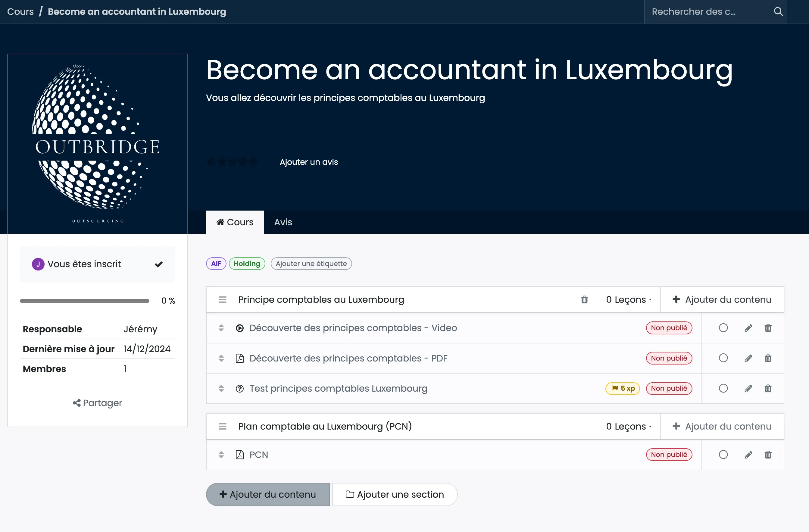Screen dimensions: 809x532
Task: Mark the Video lesson circle as completed
Action: pyautogui.click(x=723, y=328)
